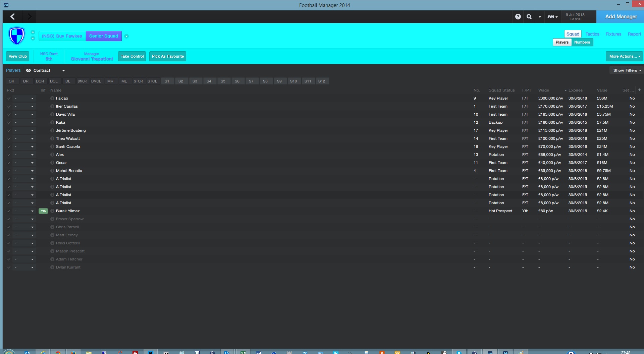Click the View Club button
Image resolution: width=644 pixels, height=354 pixels.
tap(18, 56)
